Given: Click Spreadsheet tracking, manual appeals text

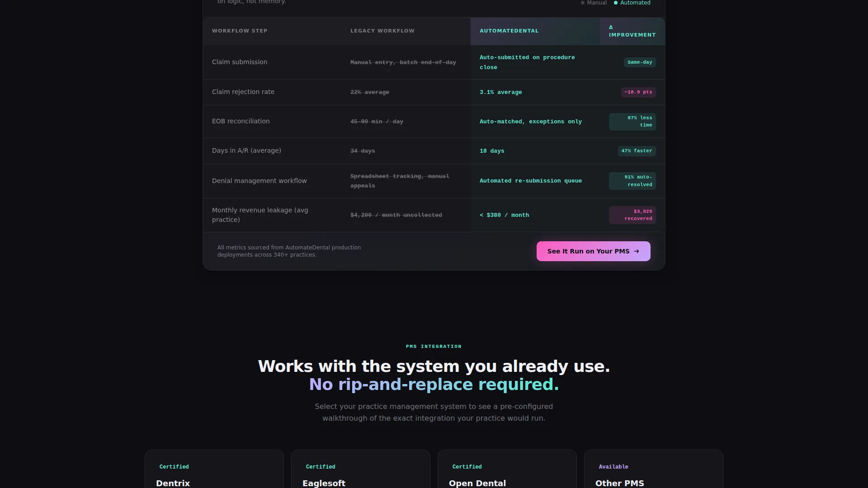Looking at the screenshot, I should [400, 181].
